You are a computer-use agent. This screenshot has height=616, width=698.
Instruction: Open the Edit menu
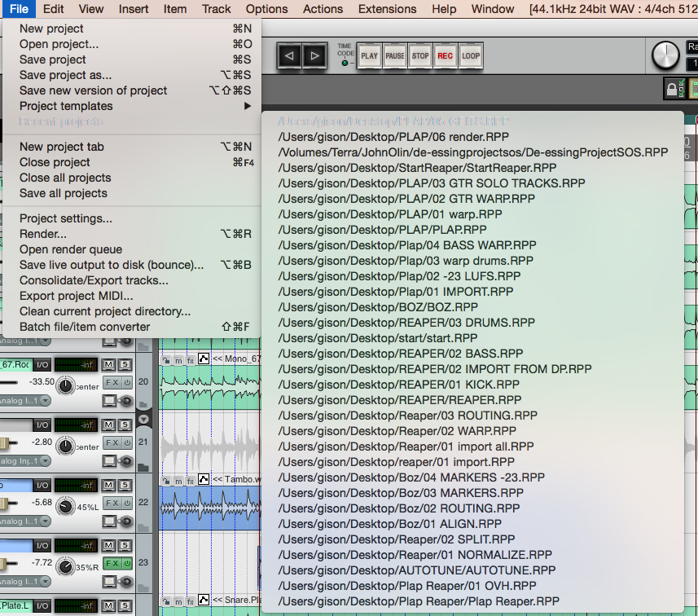coord(54,9)
